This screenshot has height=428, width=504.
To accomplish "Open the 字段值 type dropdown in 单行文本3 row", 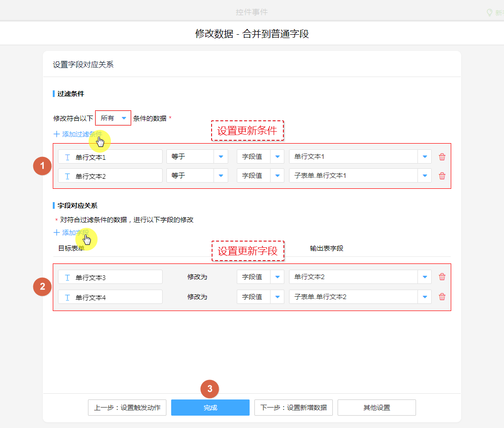I will point(277,277).
